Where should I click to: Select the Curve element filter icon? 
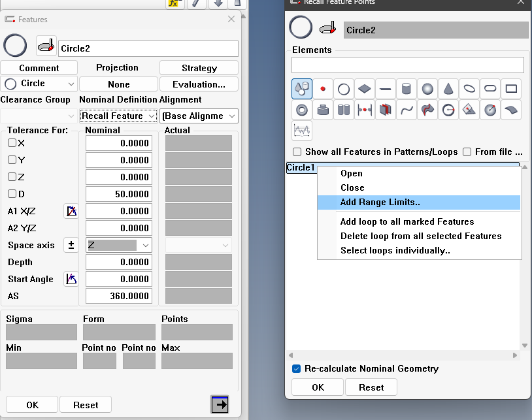tap(407, 110)
